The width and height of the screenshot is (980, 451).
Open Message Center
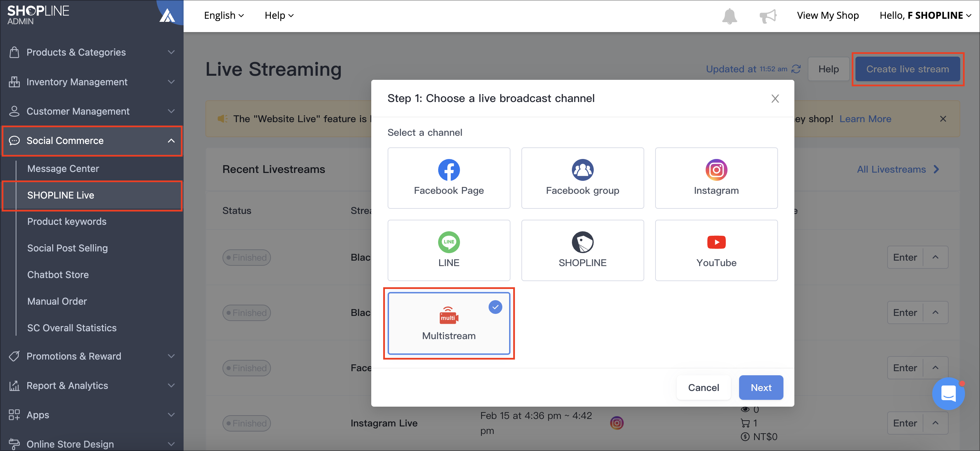click(x=63, y=169)
